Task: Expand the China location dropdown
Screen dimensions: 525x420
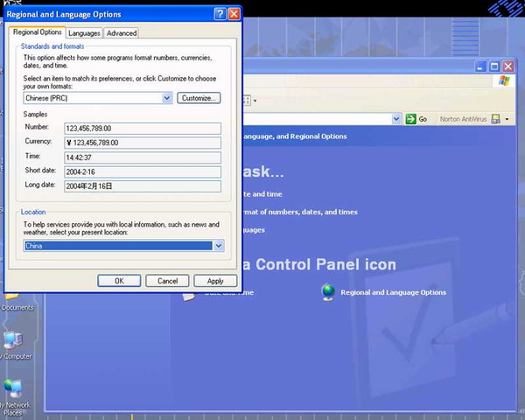Action: click(x=219, y=246)
